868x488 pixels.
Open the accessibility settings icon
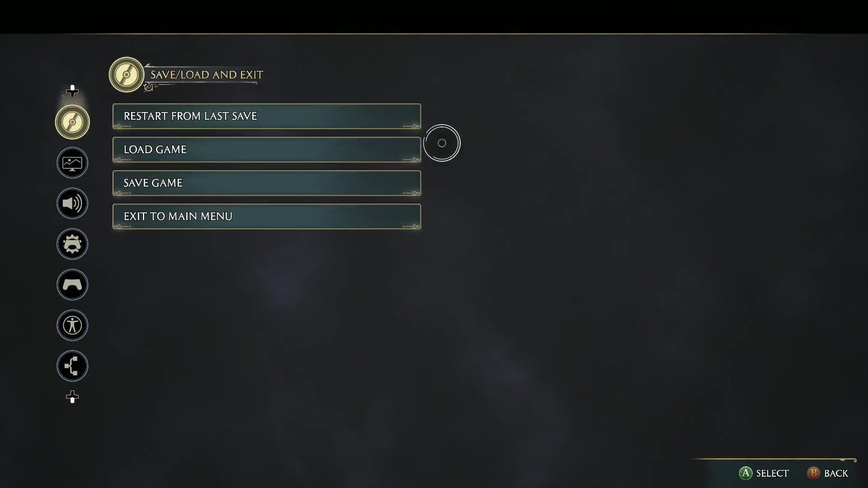click(72, 325)
